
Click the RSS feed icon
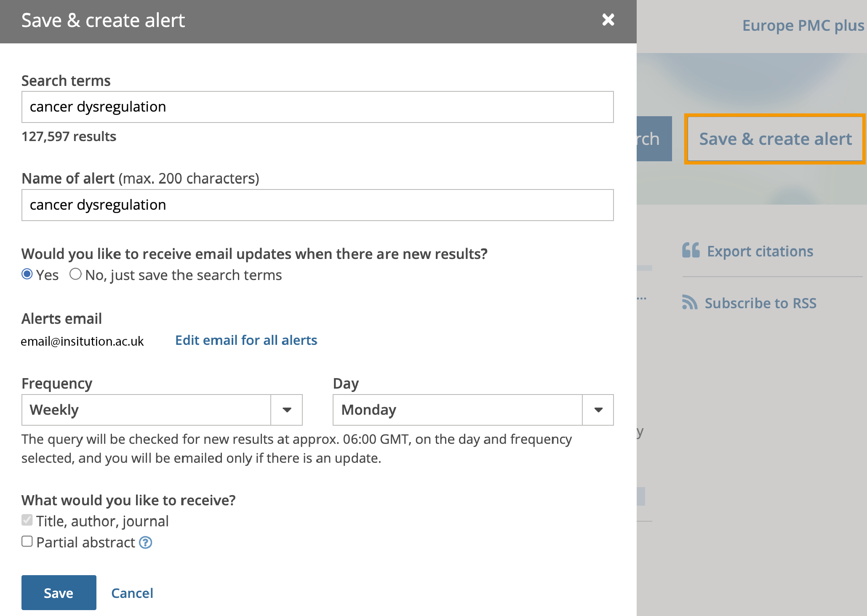click(x=689, y=302)
